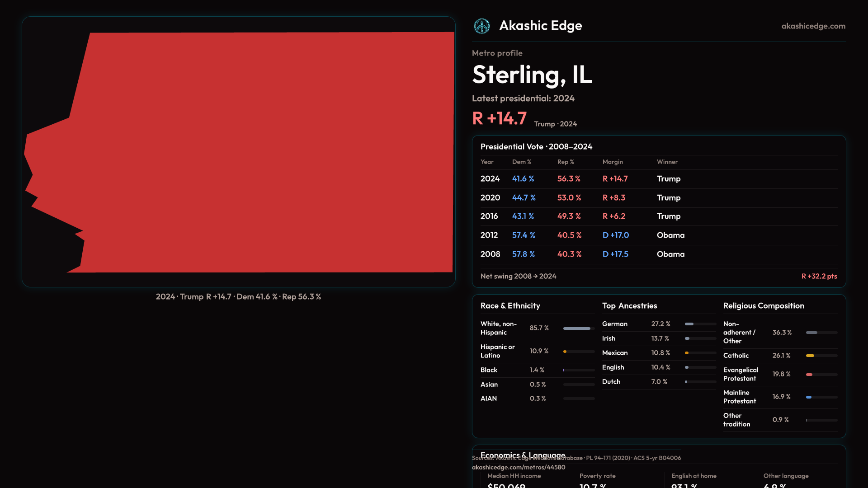Click the red Sterling metro map shape

coord(262,154)
